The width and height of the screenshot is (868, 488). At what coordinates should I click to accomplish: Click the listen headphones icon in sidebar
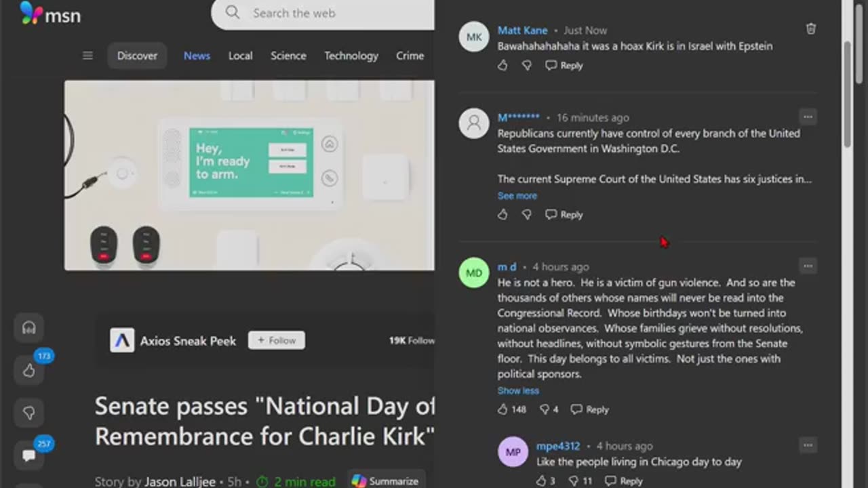[x=28, y=328]
